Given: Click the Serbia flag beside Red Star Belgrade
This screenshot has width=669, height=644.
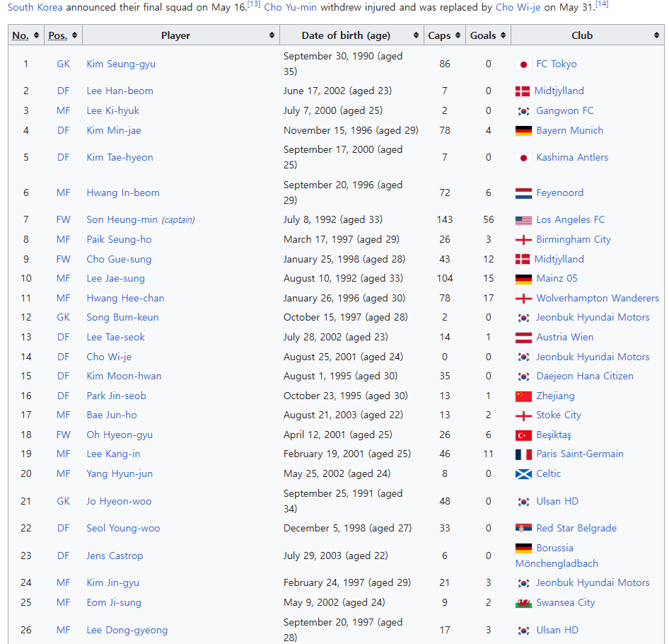Looking at the screenshot, I should tap(523, 528).
